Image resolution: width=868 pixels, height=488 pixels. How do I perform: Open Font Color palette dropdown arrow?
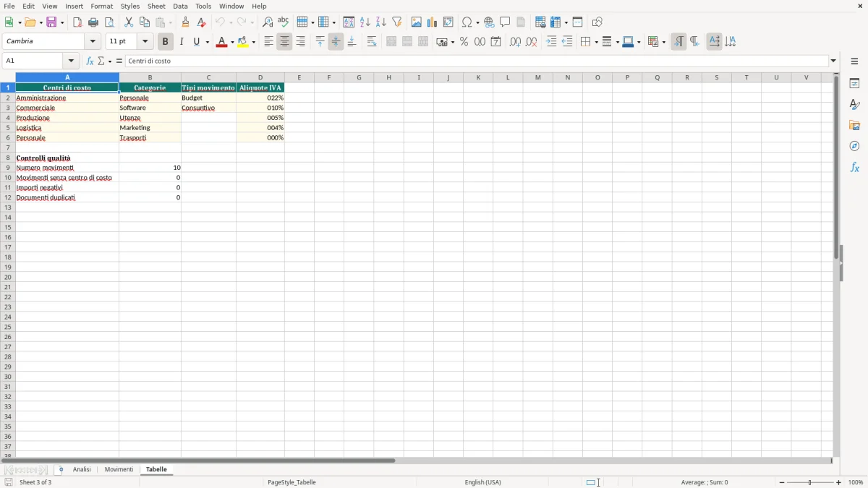pyautogui.click(x=231, y=42)
